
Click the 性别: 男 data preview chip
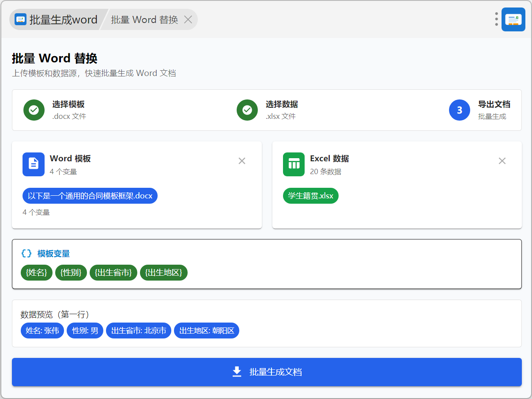point(85,331)
